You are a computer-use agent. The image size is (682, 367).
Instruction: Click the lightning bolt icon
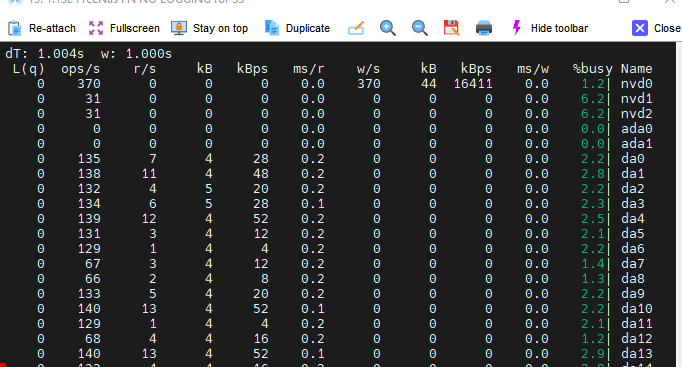pyautogui.click(x=516, y=28)
